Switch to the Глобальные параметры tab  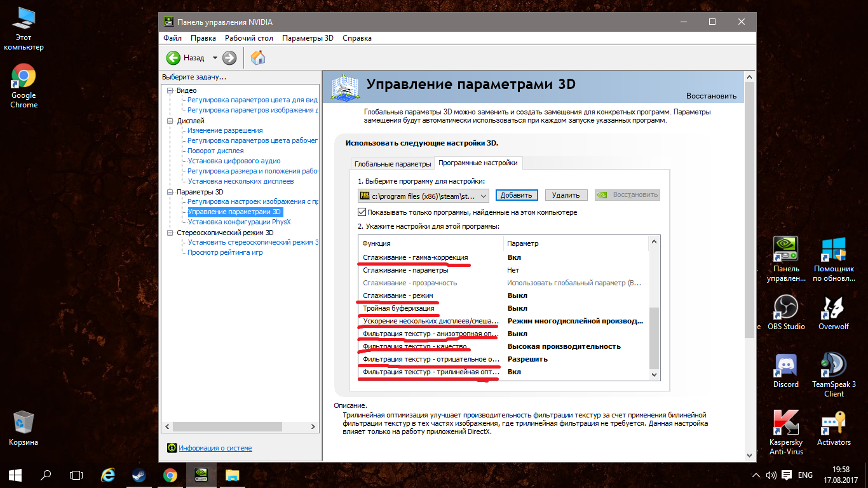click(x=393, y=164)
